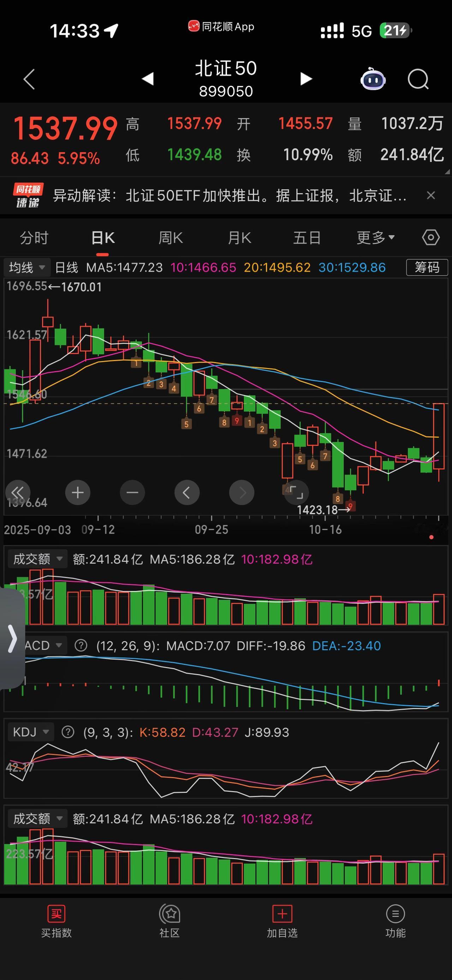Open chart settings hexagon icon
Screen dimensions: 452x980
[x=431, y=238]
